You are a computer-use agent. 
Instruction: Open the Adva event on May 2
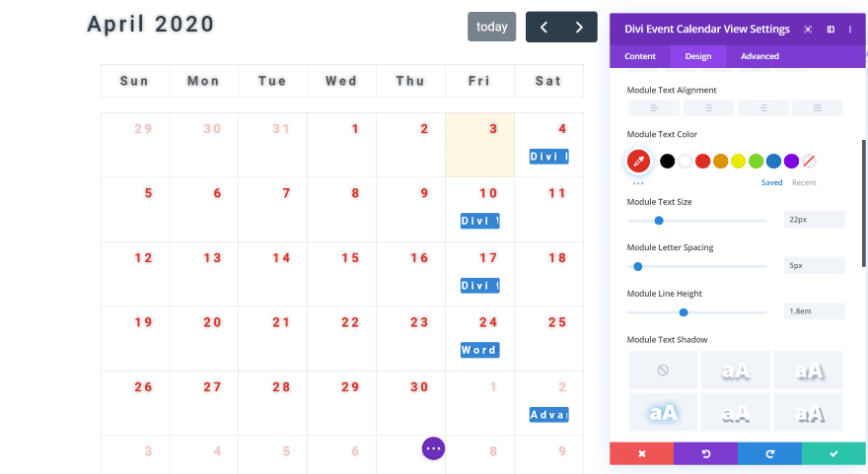549,415
